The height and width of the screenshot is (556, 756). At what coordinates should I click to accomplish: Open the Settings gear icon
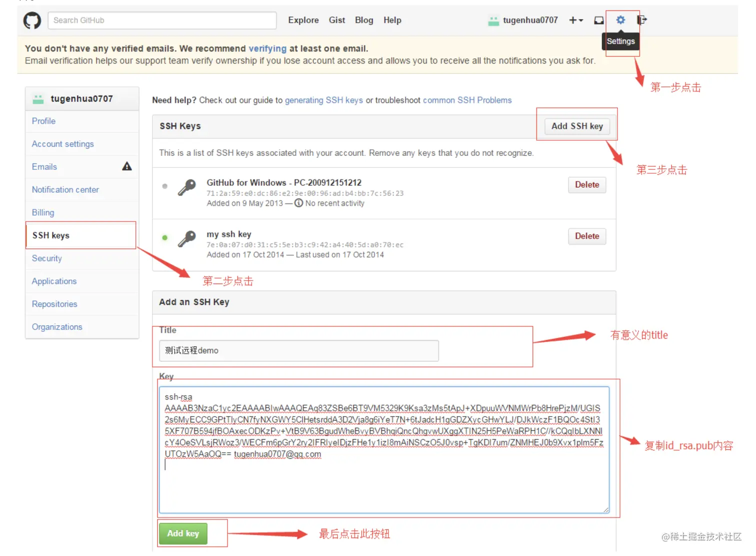tap(620, 20)
